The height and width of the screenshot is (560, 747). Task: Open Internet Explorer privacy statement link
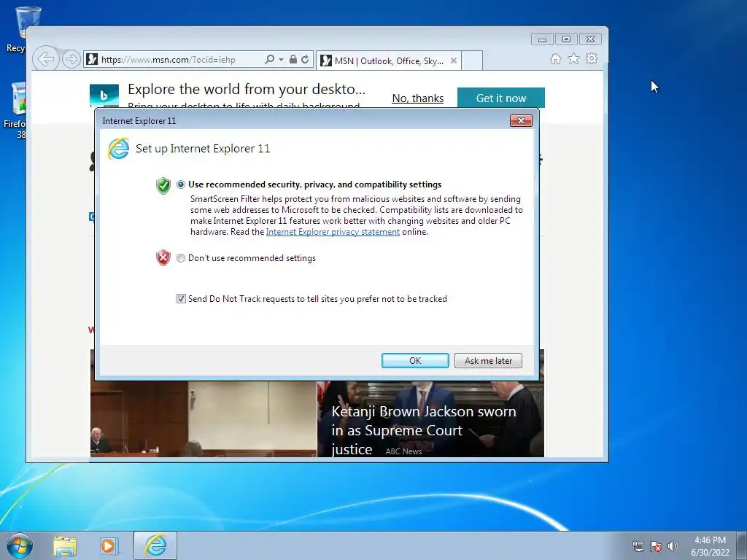point(333,232)
